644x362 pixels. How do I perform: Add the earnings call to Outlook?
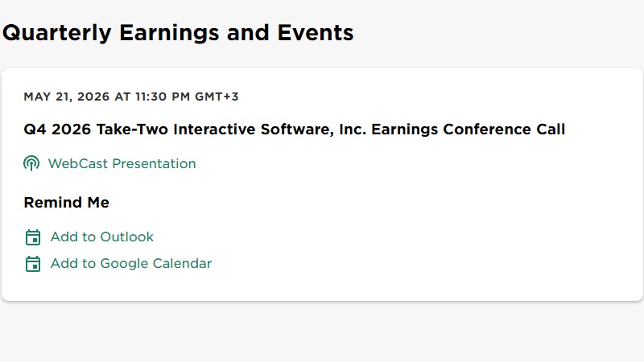point(101,237)
